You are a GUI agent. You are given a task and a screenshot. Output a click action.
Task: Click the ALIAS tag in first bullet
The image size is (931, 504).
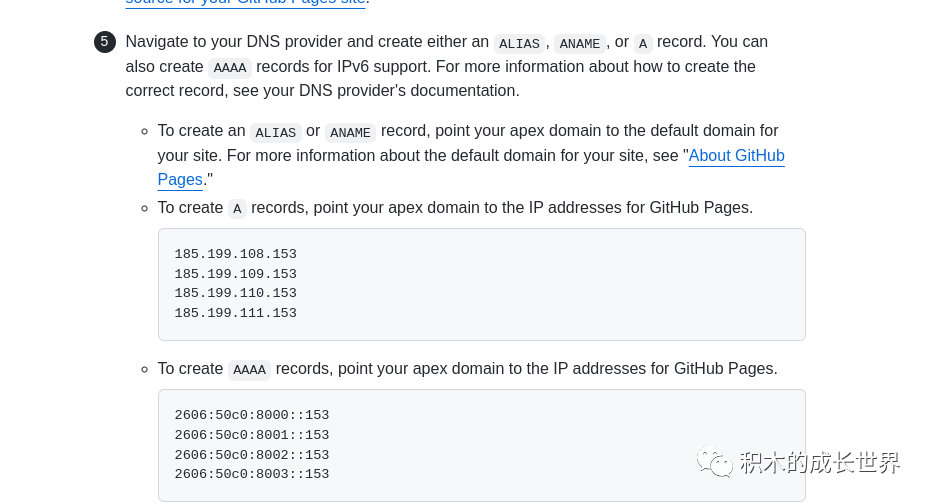276,132
